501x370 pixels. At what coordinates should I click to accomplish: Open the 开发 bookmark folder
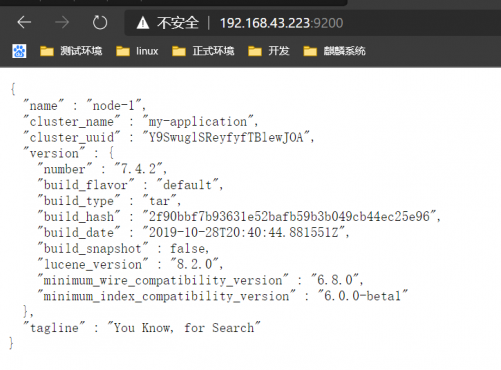(269, 51)
